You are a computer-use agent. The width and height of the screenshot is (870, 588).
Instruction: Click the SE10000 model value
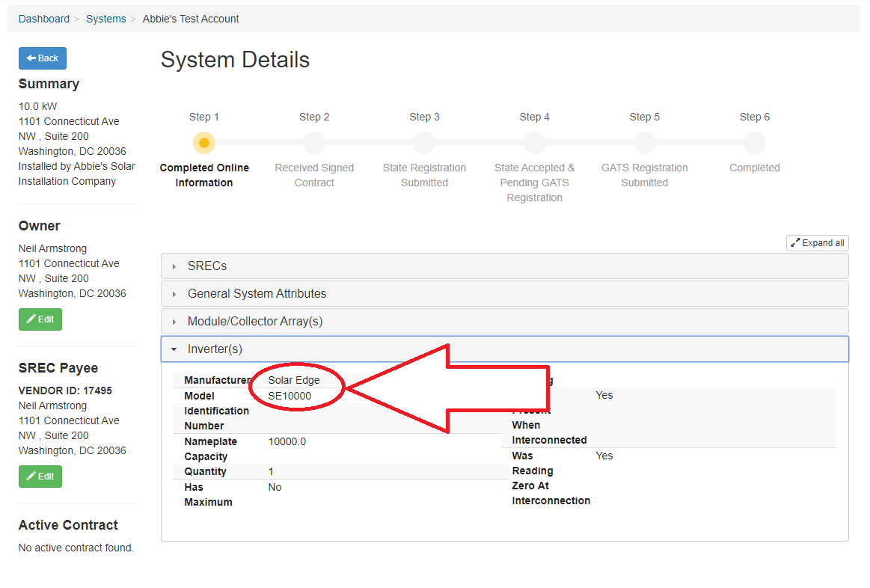pyautogui.click(x=290, y=396)
